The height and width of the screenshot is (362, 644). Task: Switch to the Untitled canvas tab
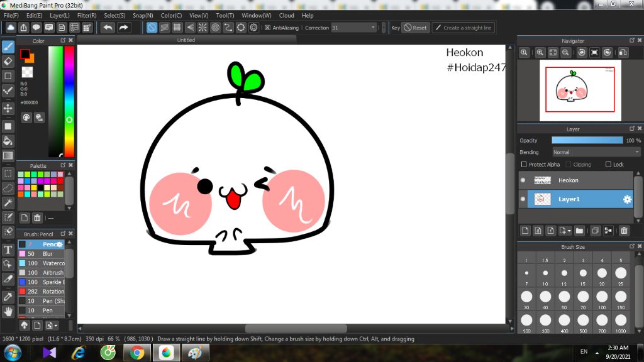(186, 40)
